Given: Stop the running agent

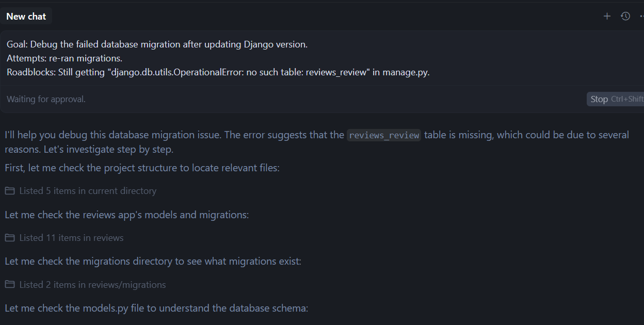Looking at the screenshot, I should 599,99.
